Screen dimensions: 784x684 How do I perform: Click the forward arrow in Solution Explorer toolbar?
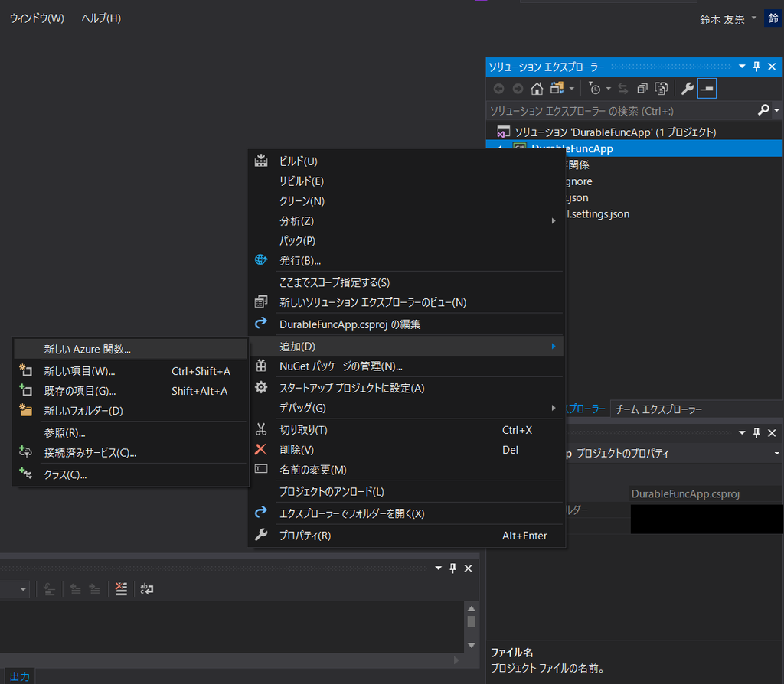point(518,89)
